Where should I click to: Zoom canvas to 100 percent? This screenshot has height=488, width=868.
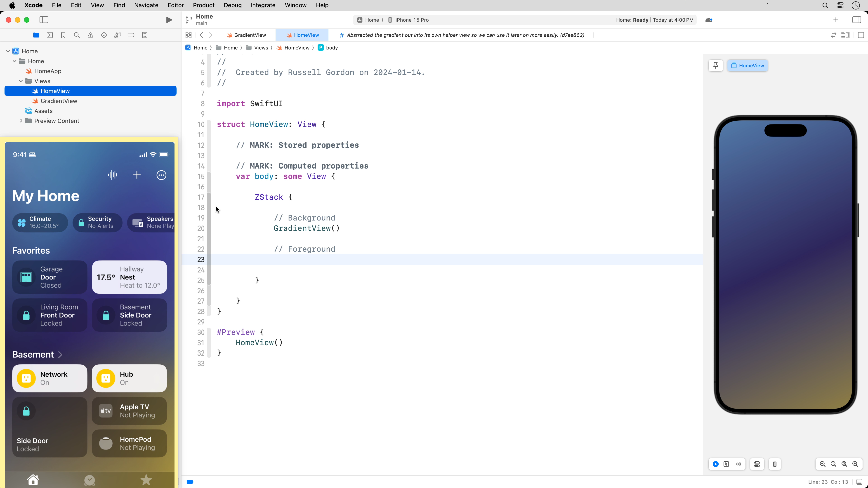[x=833, y=464]
